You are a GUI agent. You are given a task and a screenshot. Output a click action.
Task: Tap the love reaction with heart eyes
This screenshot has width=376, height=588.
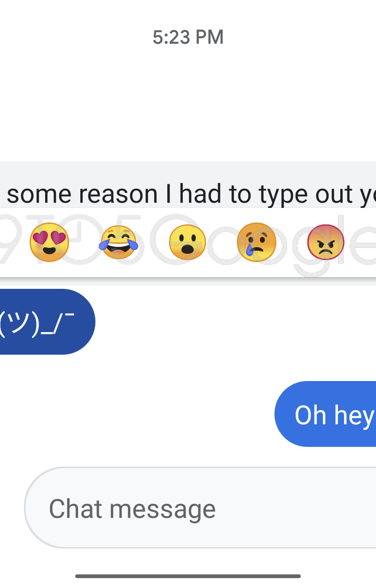click(x=49, y=242)
